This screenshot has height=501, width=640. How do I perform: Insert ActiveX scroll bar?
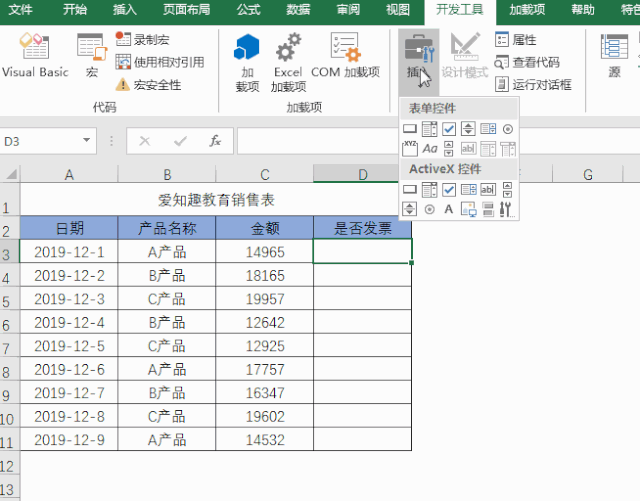click(x=507, y=189)
